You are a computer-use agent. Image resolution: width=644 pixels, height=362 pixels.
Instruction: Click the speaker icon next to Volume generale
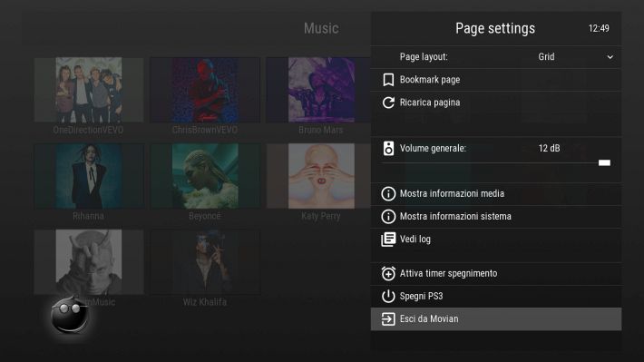coord(388,148)
